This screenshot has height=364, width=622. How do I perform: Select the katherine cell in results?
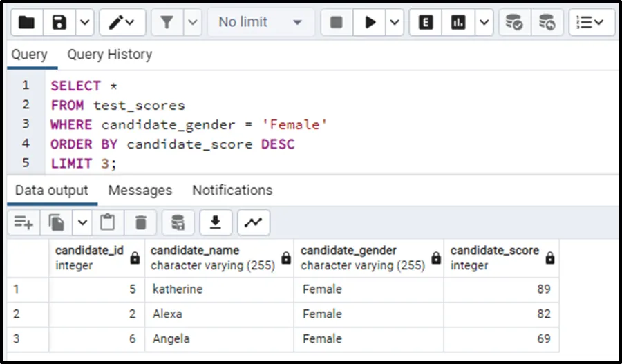pyautogui.click(x=178, y=289)
